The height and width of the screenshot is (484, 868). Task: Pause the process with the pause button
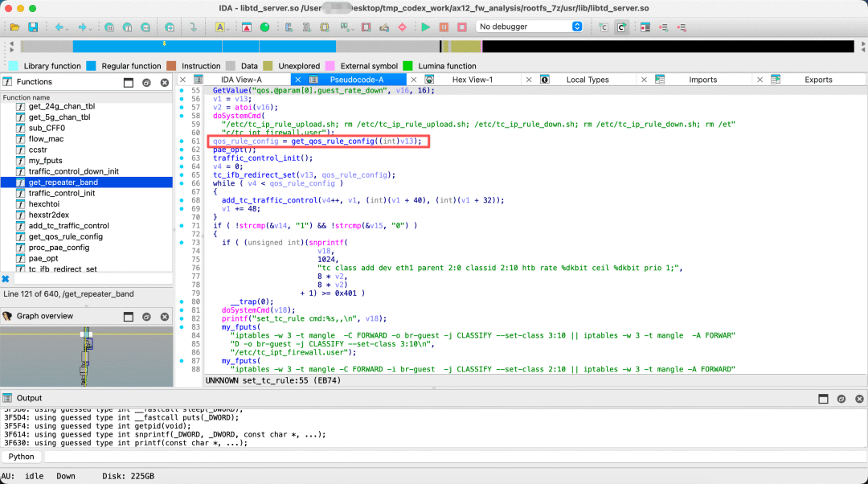pos(444,27)
